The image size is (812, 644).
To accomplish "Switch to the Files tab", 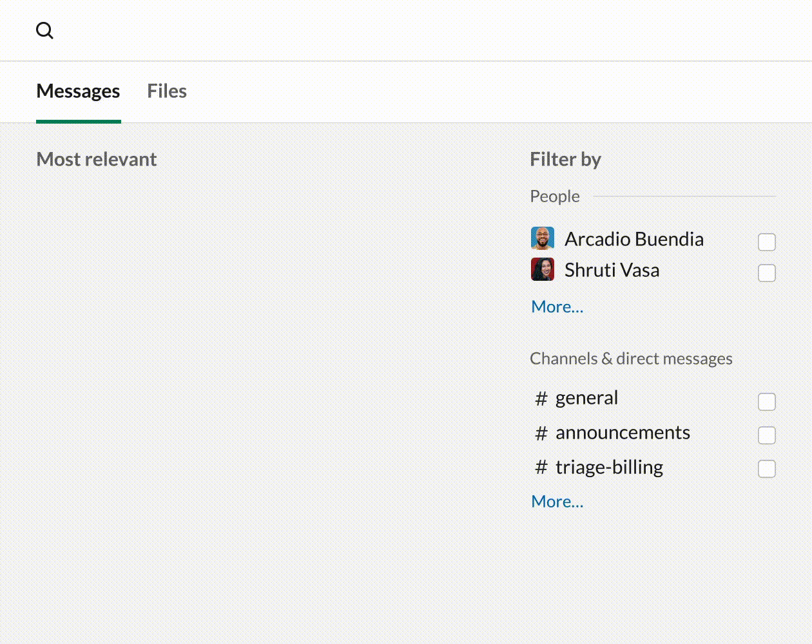I will 167,91.
